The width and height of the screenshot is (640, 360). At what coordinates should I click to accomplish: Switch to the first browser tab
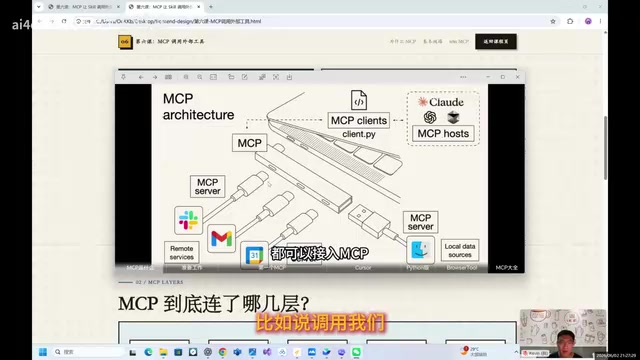pyautogui.click(x=84, y=7)
